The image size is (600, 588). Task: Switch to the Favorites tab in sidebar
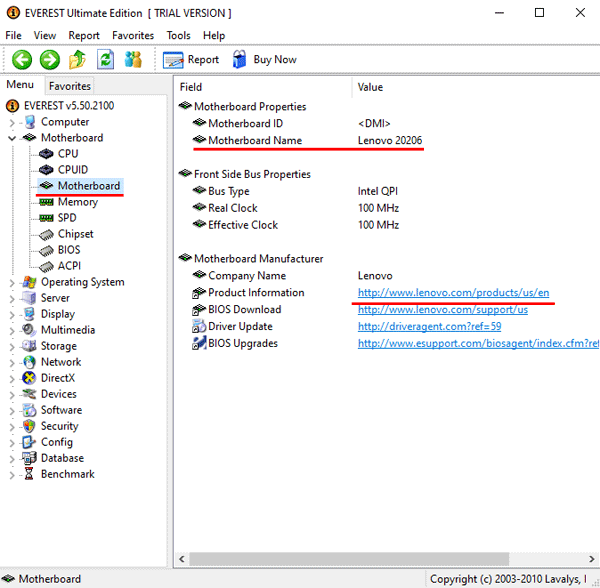tap(70, 86)
